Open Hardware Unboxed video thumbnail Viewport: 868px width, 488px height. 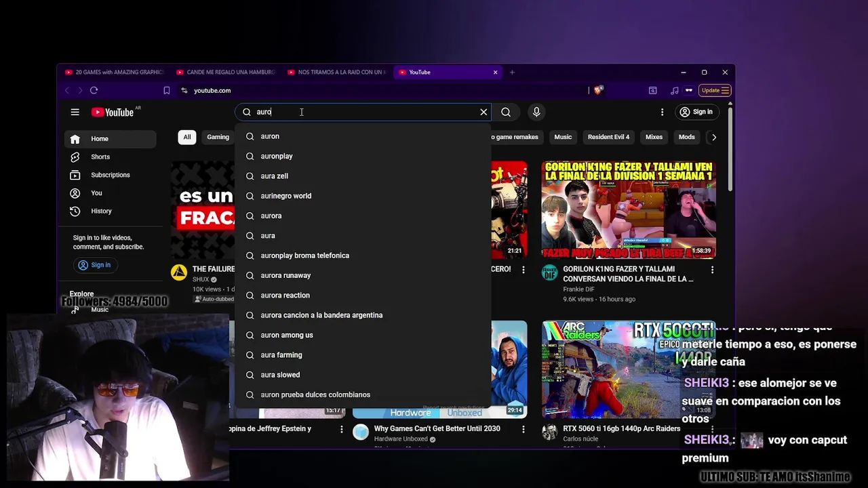439,369
